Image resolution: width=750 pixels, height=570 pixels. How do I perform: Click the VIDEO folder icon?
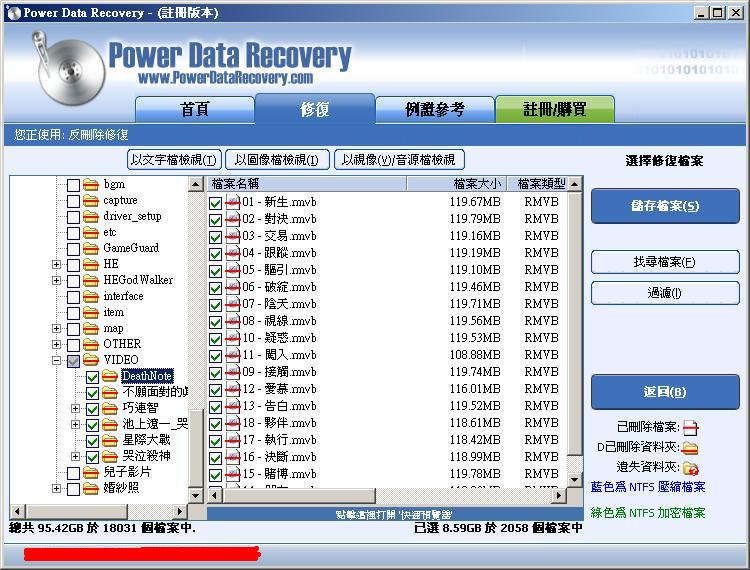[91, 360]
